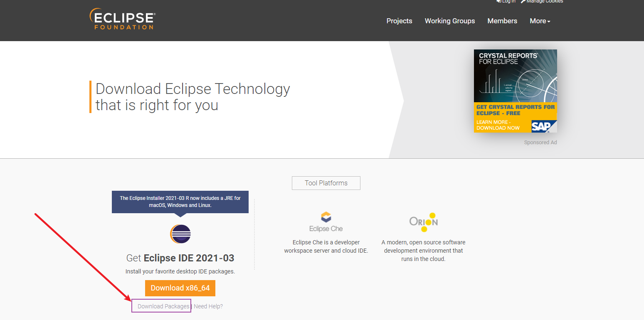644x320 pixels.
Task: Click the purple Eclipse IDE sphere icon
Action: [x=180, y=234]
